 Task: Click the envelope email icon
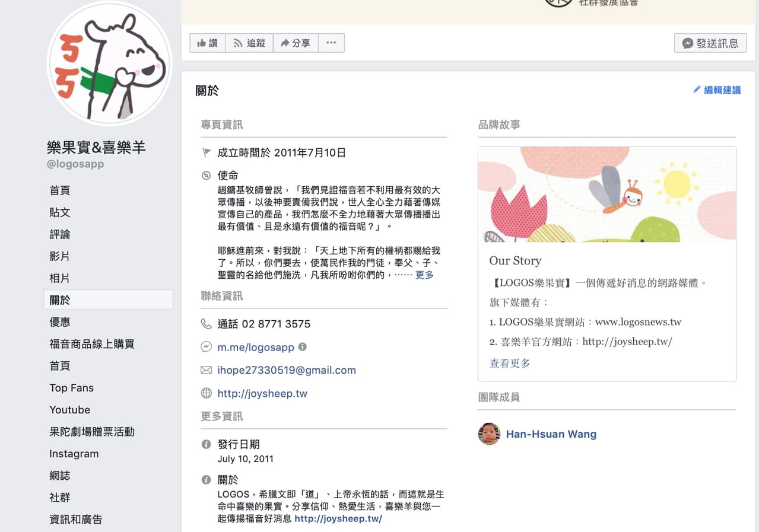[x=206, y=370]
